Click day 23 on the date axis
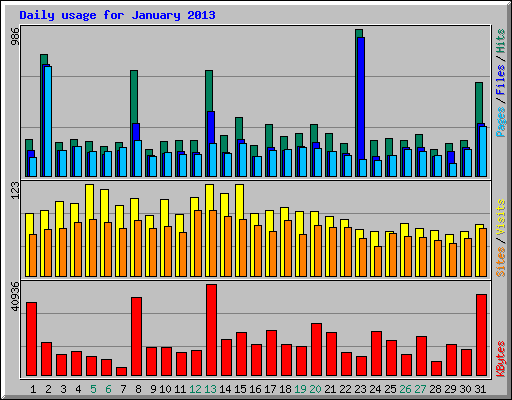 (360, 389)
